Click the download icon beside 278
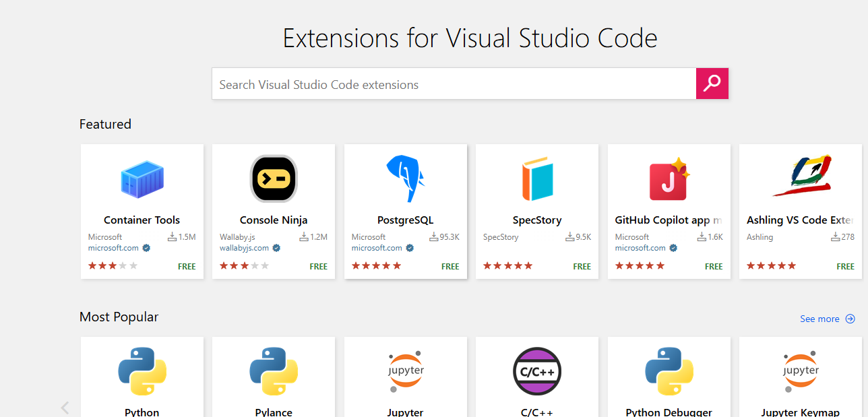868x417 pixels. pyautogui.click(x=836, y=237)
